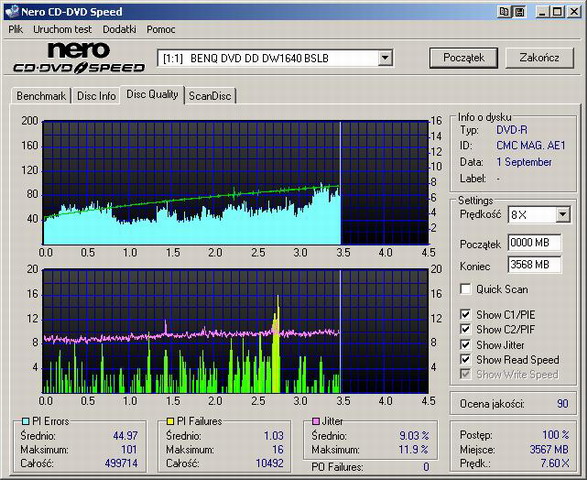The image size is (587, 480).
Task: Click the Koniec 3568 MB input field
Action: coord(535,265)
